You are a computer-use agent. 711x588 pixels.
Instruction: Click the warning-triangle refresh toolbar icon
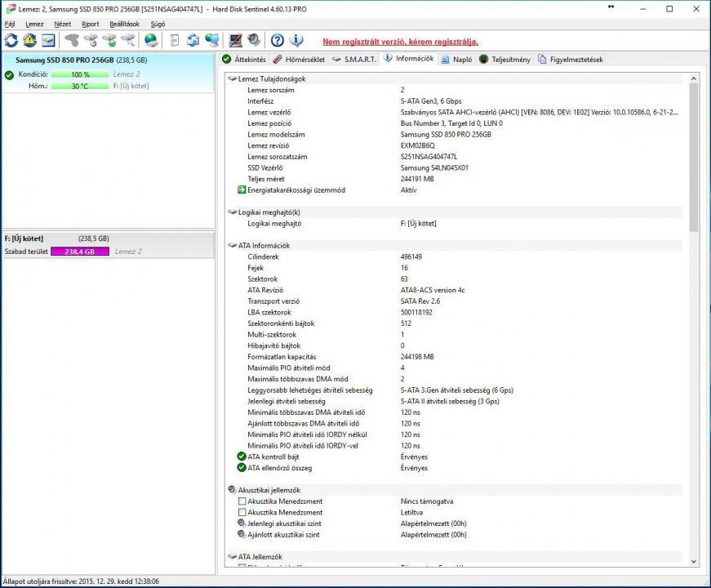point(30,40)
